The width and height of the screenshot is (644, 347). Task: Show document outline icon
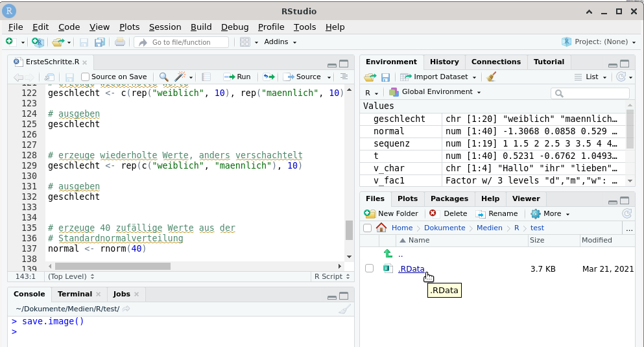point(344,77)
